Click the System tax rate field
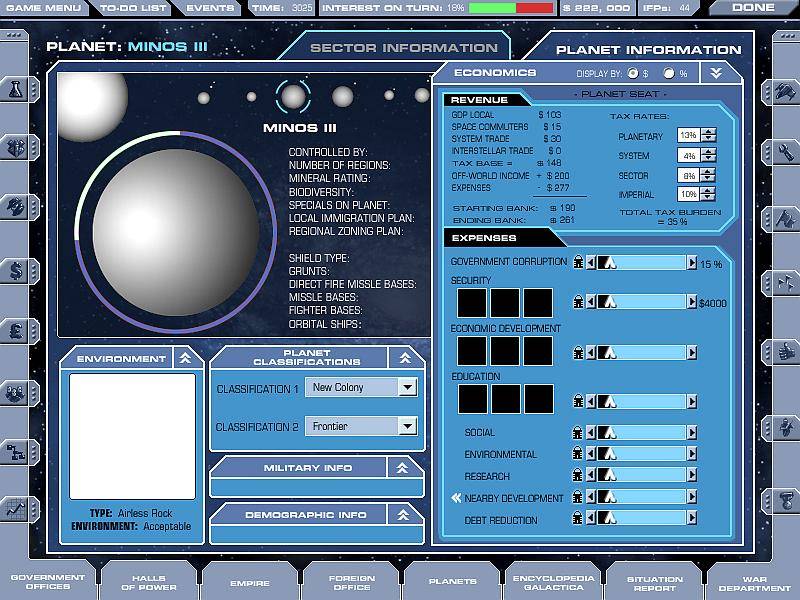The height and width of the screenshot is (600, 800). [x=689, y=155]
